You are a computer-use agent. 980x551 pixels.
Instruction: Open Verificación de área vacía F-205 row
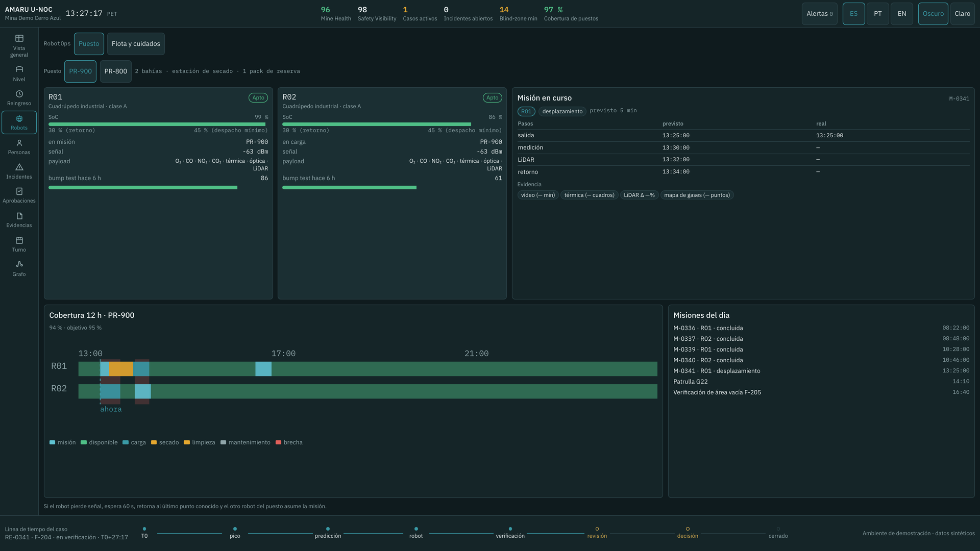tap(821, 392)
